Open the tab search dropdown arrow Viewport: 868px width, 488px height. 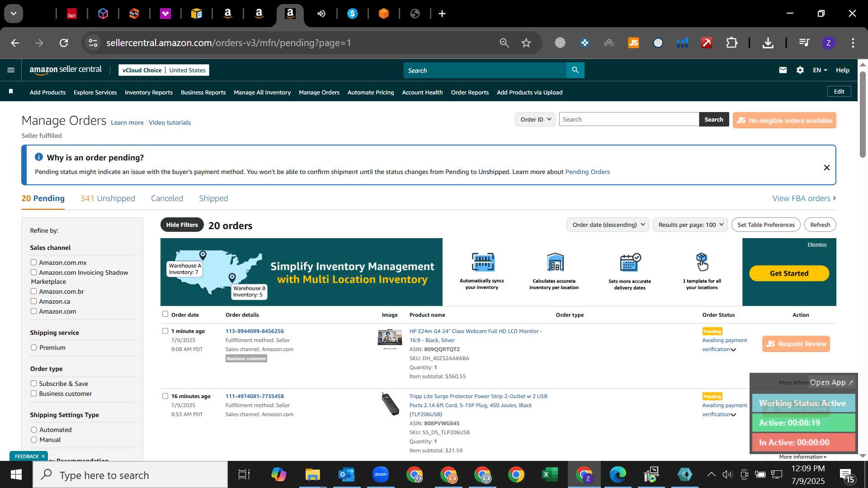tap(14, 14)
